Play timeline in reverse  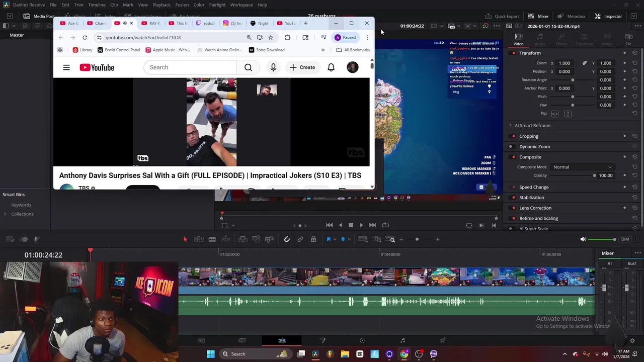(340, 225)
